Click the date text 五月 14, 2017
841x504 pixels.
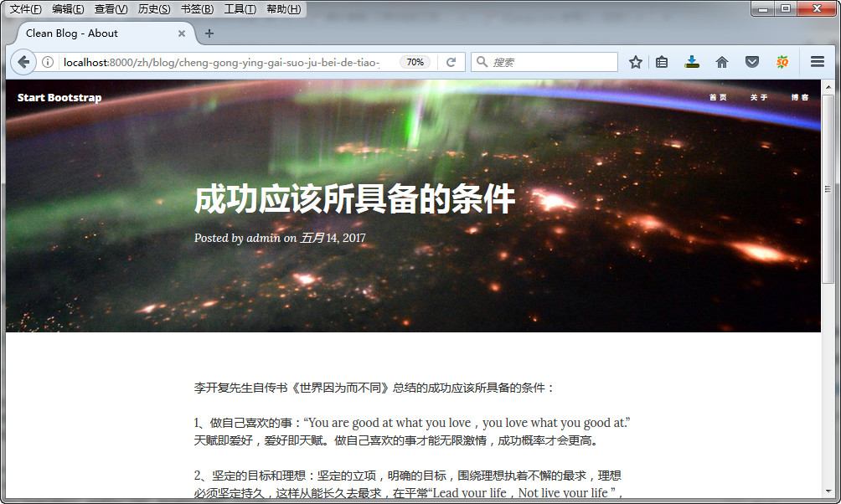point(333,238)
